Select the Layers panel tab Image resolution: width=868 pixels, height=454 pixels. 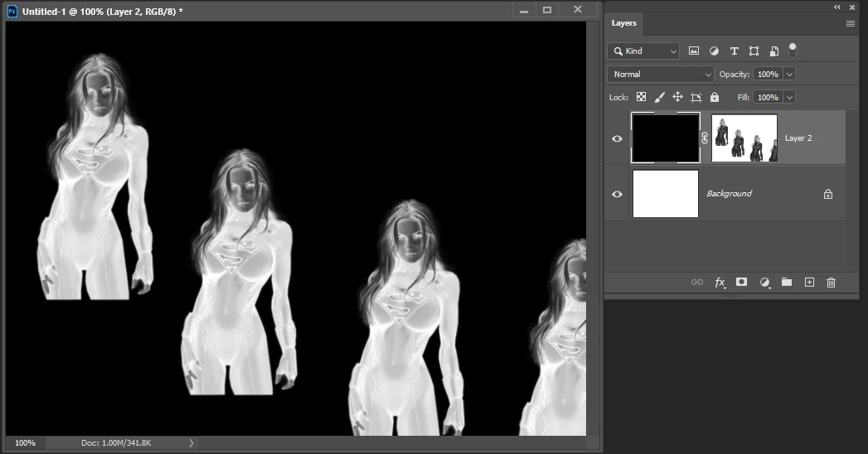tap(623, 23)
